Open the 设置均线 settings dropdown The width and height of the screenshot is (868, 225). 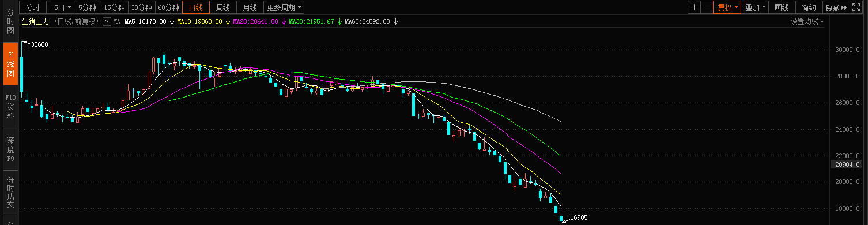(807, 21)
